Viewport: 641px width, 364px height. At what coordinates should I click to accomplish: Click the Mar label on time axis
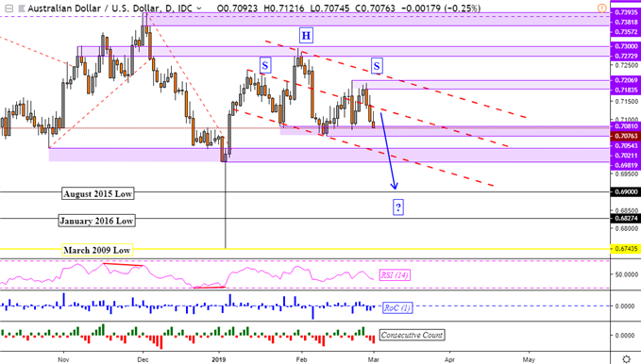click(374, 359)
